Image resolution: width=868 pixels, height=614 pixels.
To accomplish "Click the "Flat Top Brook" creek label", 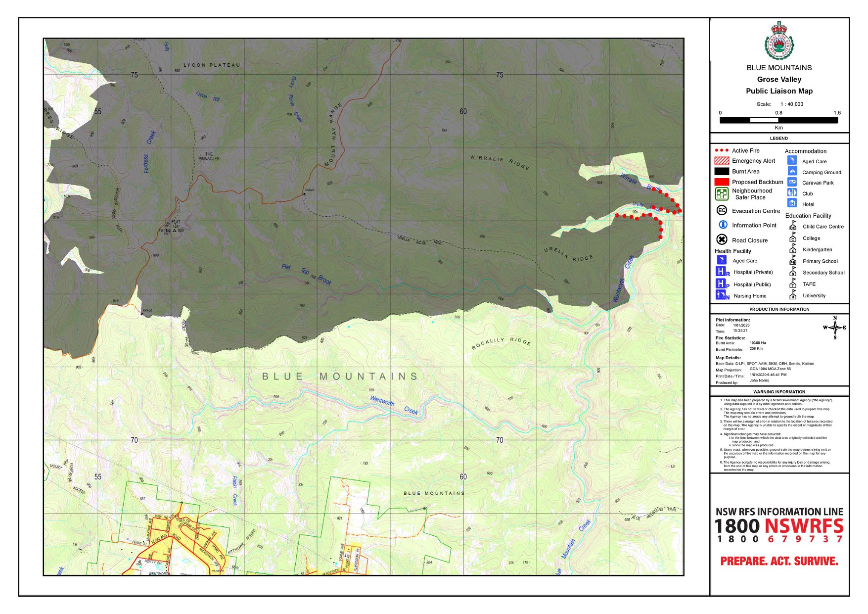I will [x=307, y=274].
